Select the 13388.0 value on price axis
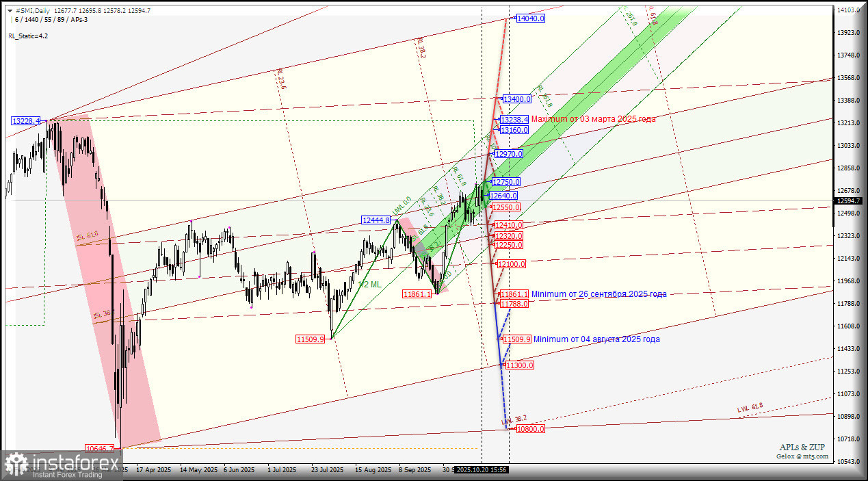 click(x=847, y=101)
